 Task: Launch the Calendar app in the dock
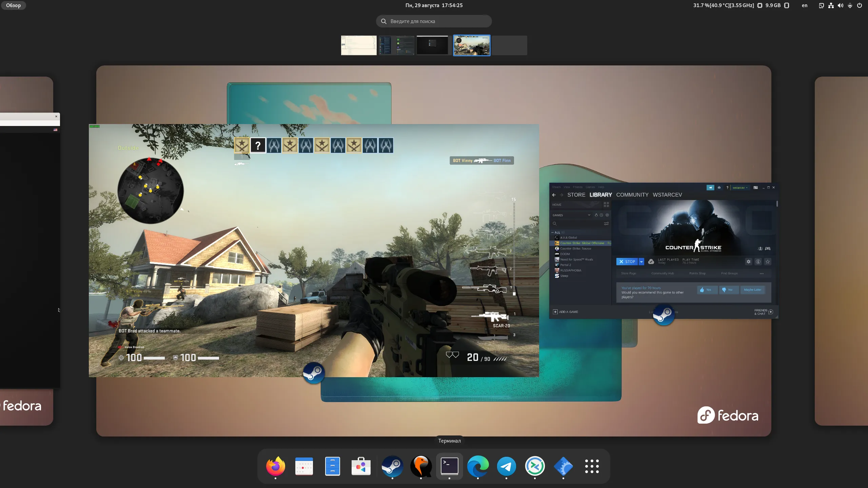(x=304, y=466)
